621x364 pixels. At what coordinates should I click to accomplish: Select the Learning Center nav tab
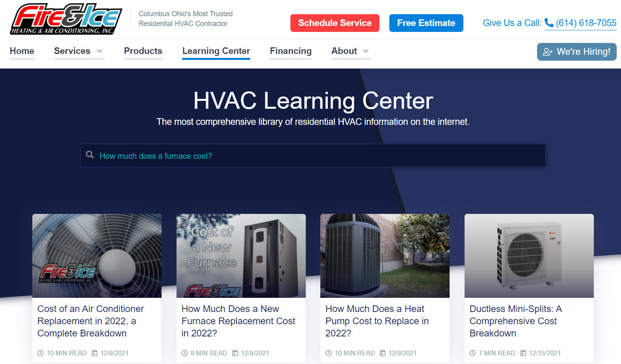pyautogui.click(x=216, y=51)
